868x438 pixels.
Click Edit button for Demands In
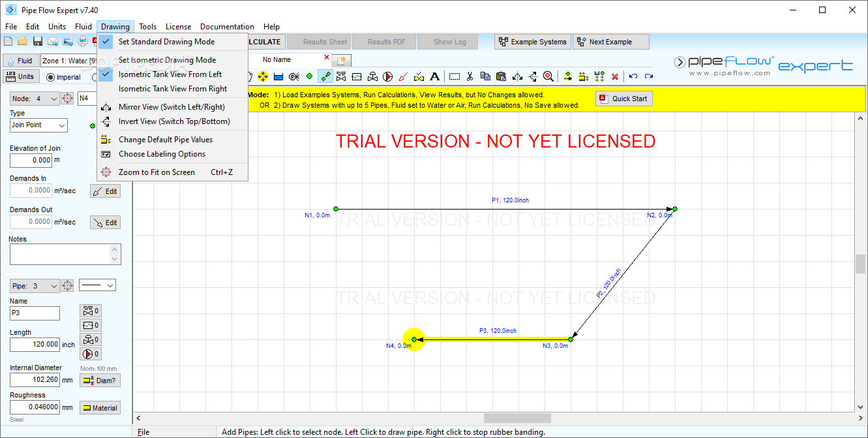[105, 191]
